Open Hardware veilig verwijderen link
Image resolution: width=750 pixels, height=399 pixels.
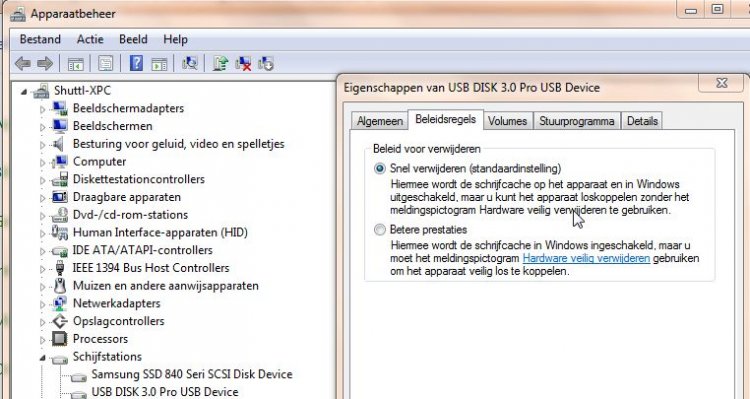click(586, 258)
